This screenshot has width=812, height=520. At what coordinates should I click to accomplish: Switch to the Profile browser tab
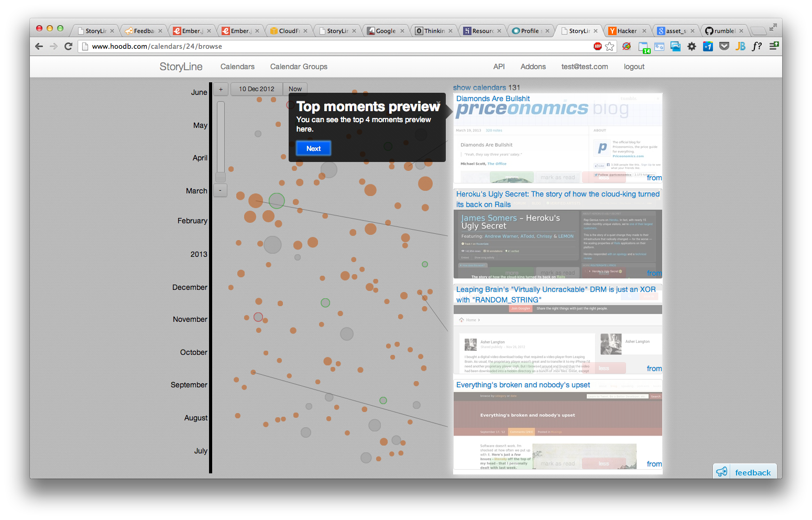530,31
